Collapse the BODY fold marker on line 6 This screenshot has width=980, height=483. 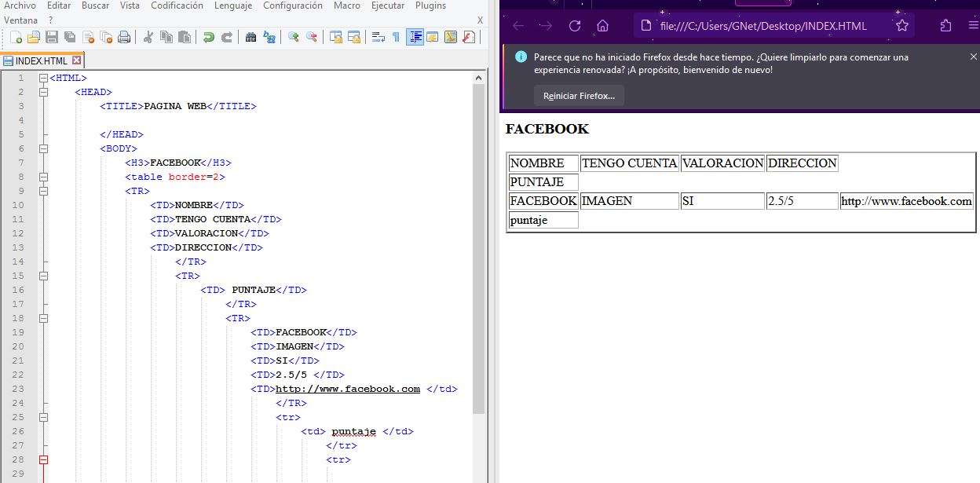[x=43, y=148]
